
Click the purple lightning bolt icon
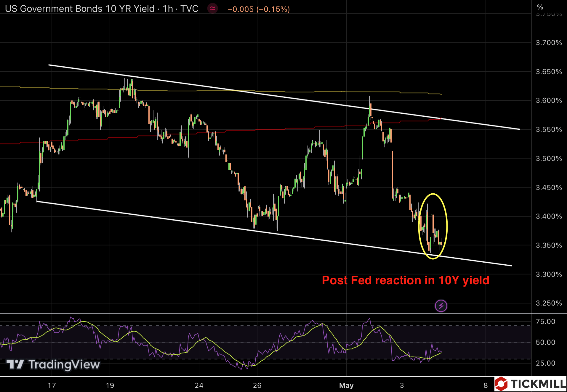click(441, 306)
